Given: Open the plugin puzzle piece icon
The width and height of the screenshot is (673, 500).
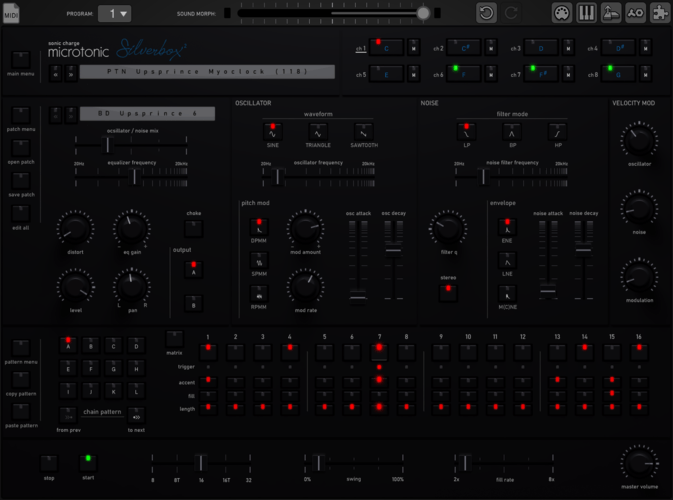Looking at the screenshot, I should coord(660,13).
